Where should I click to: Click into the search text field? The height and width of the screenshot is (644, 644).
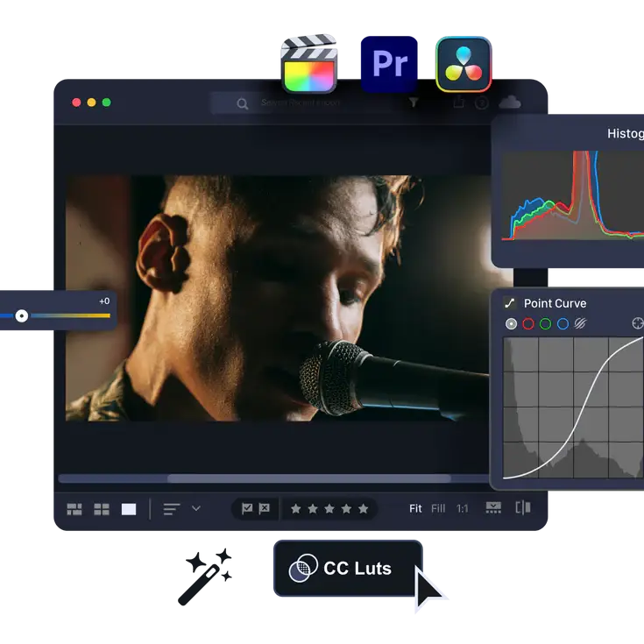pyautogui.click(x=312, y=103)
